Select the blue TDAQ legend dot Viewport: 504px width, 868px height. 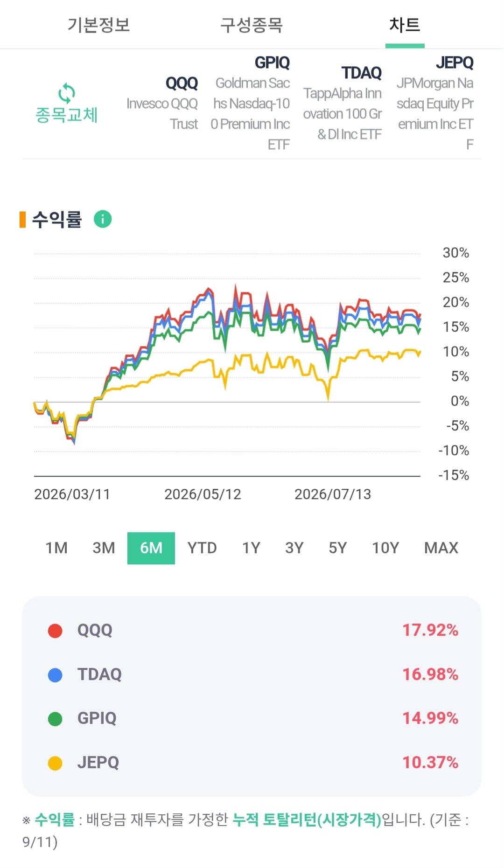pyautogui.click(x=55, y=675)
